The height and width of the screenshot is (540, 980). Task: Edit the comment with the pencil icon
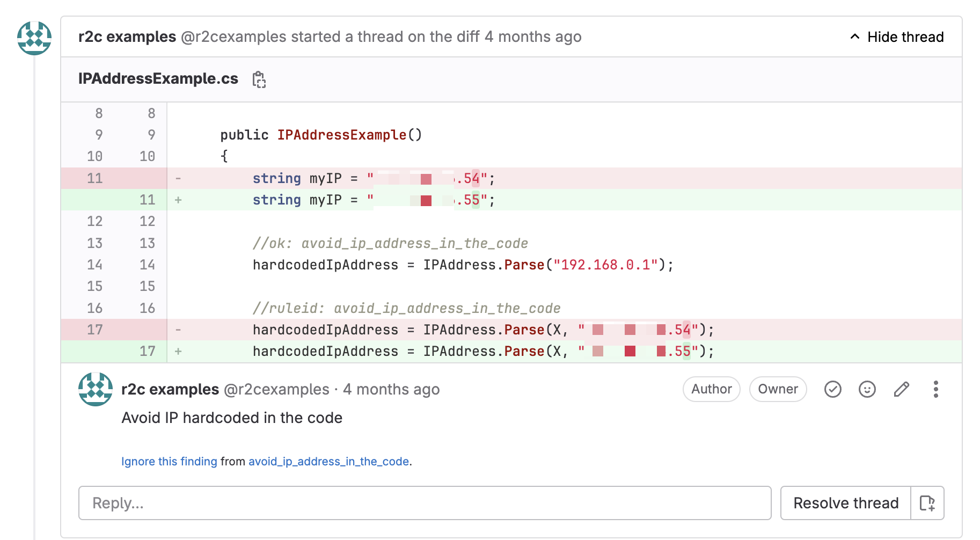tap(901, 389)
